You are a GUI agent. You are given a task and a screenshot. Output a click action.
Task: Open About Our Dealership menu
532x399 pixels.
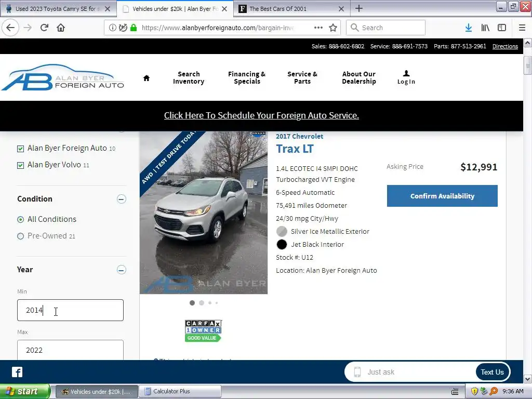pos(359,78)
